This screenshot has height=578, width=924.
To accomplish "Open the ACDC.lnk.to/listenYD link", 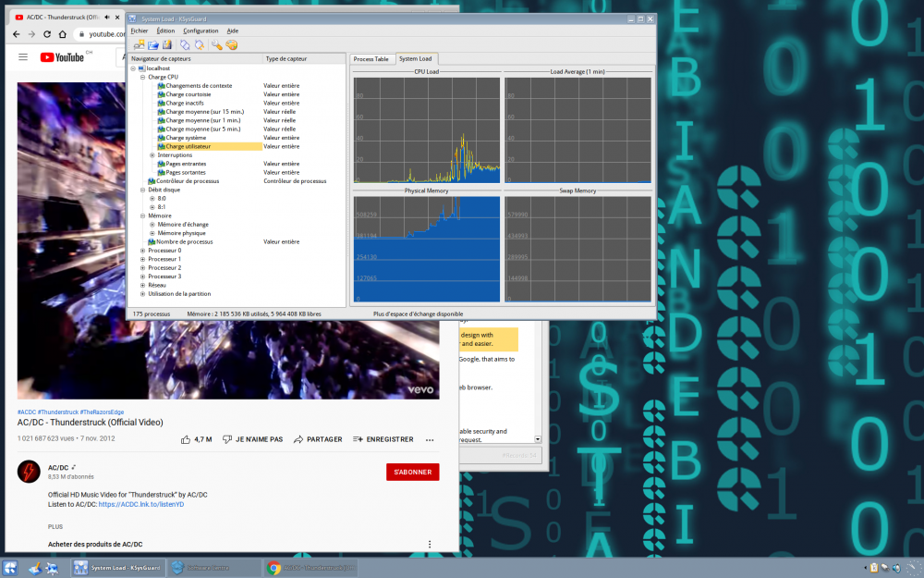I will [140, 504].
